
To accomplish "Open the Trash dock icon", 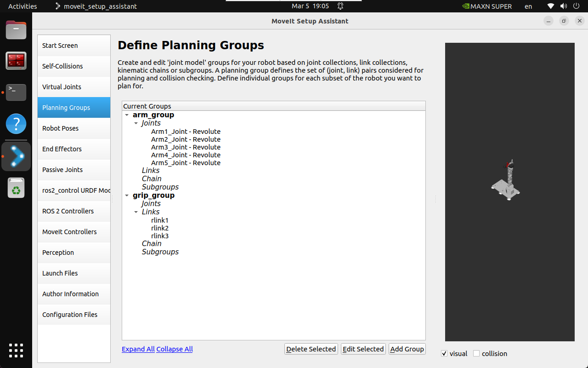I will 16,188.
